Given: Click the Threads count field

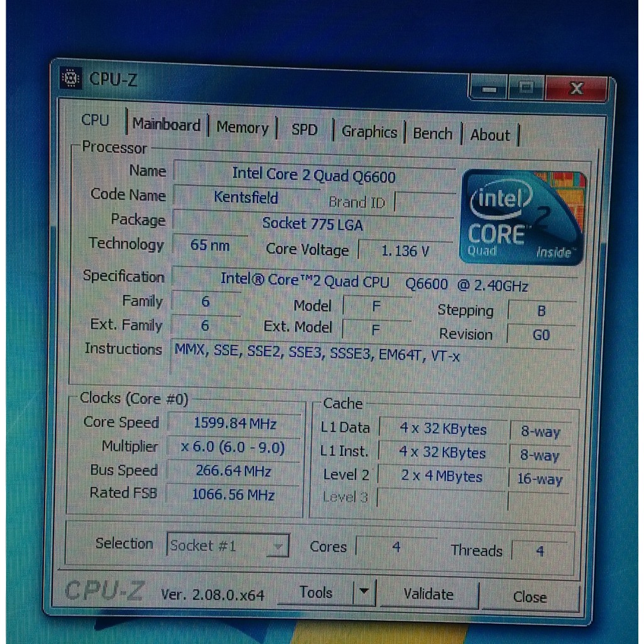Looking at the screenshot, I should [x=540, y=551].
